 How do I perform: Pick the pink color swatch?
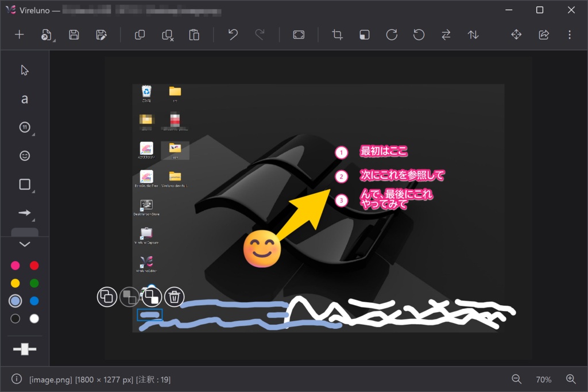tap(16, 266)
